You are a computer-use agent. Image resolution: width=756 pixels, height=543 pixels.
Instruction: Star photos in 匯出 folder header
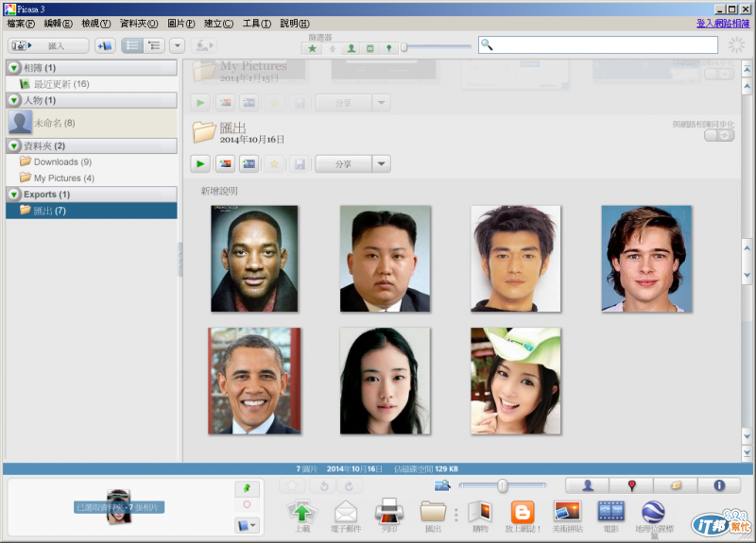(274, 163)
